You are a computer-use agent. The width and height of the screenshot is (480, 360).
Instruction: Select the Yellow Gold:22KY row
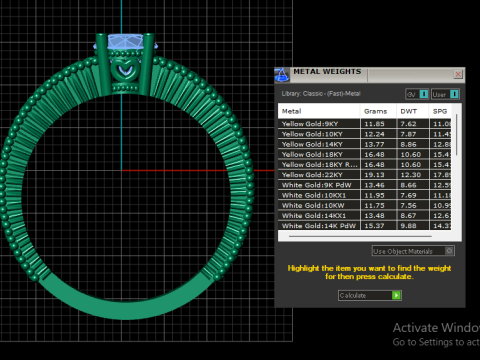pyautogui.click(x=365, y=175)
